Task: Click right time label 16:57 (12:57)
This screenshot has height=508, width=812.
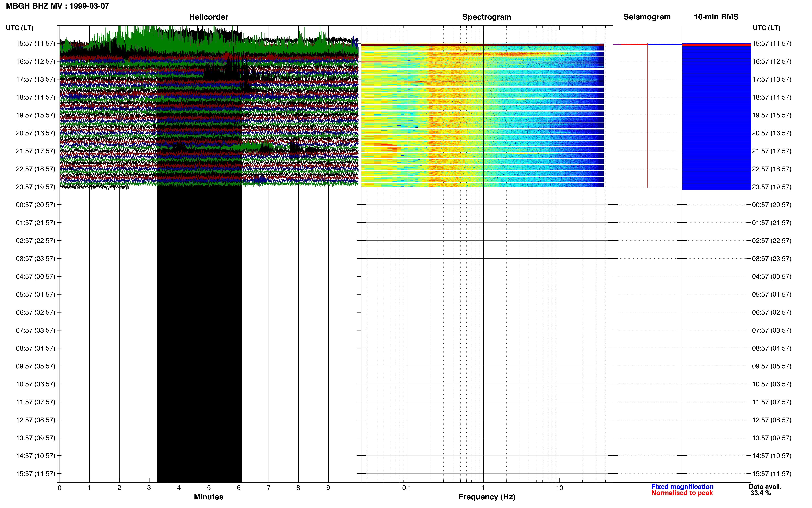Action: 772,61
